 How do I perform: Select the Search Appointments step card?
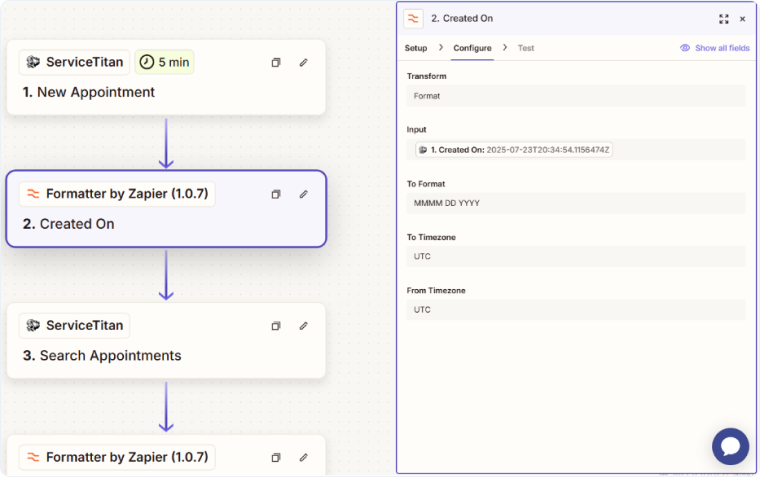tap(166, 341)
